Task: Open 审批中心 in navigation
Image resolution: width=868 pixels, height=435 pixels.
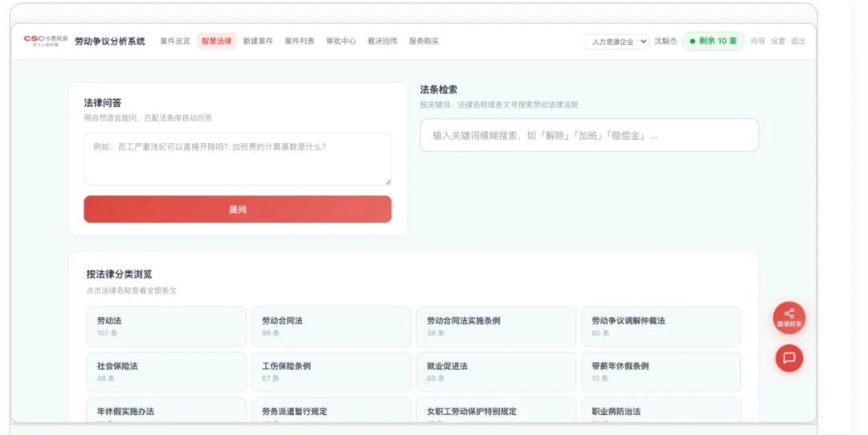Action: [341, 41]
